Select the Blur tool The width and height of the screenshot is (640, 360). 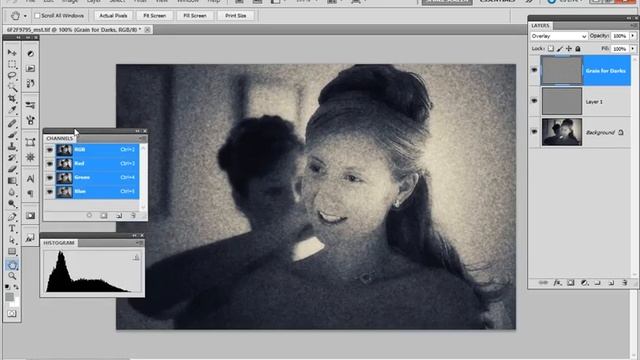[12, 192]
